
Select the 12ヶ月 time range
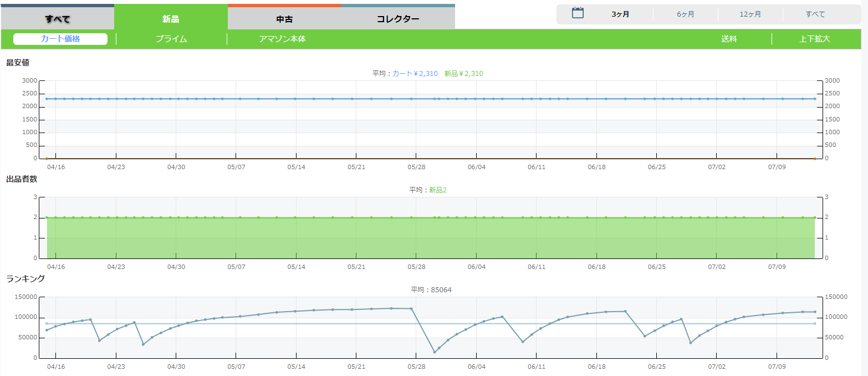click(x=750, y=14)
